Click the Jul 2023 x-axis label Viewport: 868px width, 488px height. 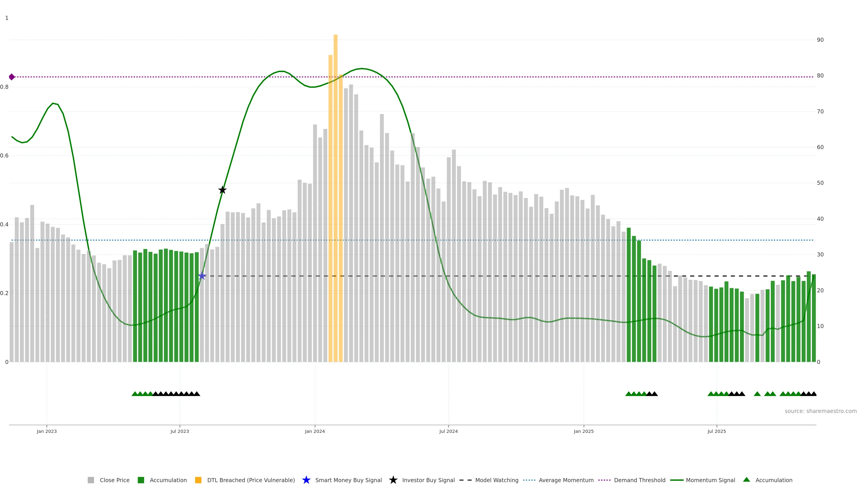click(x=180, y=432)
